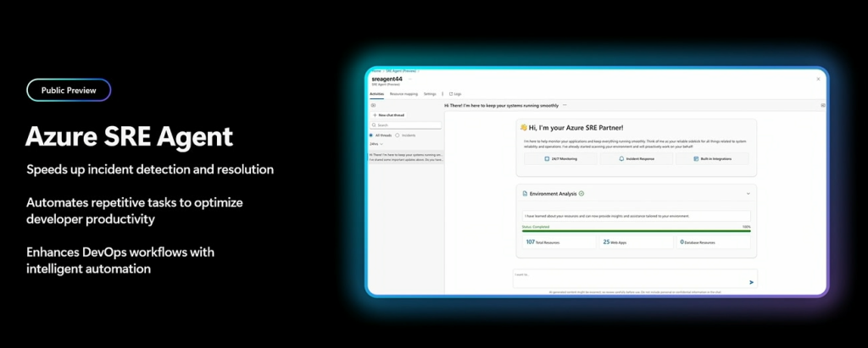Switch to the Activities tab

point(376,94)
